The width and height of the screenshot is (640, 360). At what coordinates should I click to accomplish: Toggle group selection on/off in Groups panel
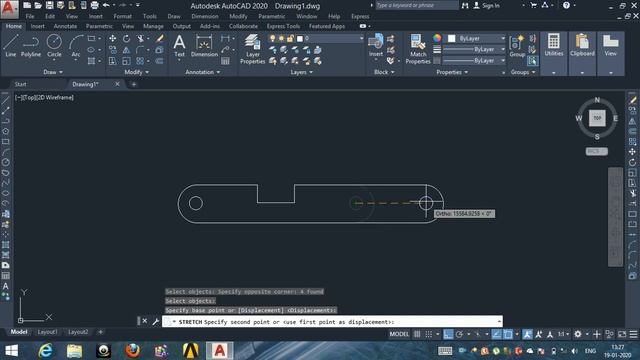[532, 61]
